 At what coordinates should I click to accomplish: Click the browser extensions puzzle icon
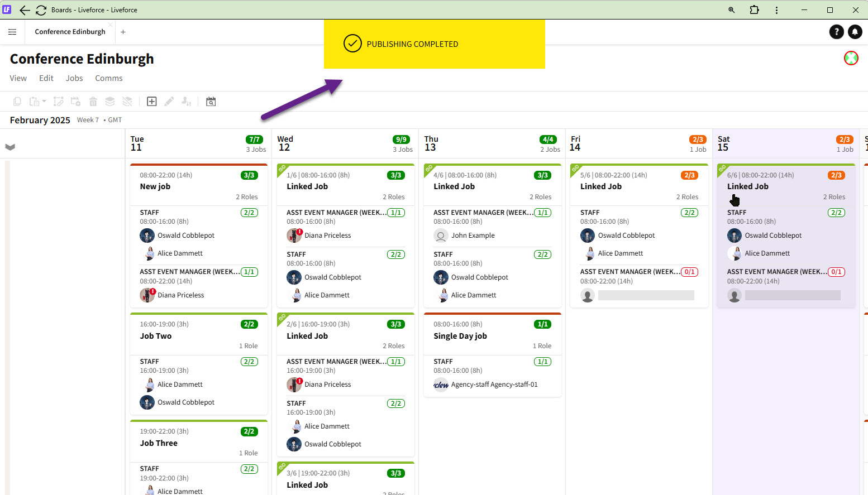tap(754, 10)
